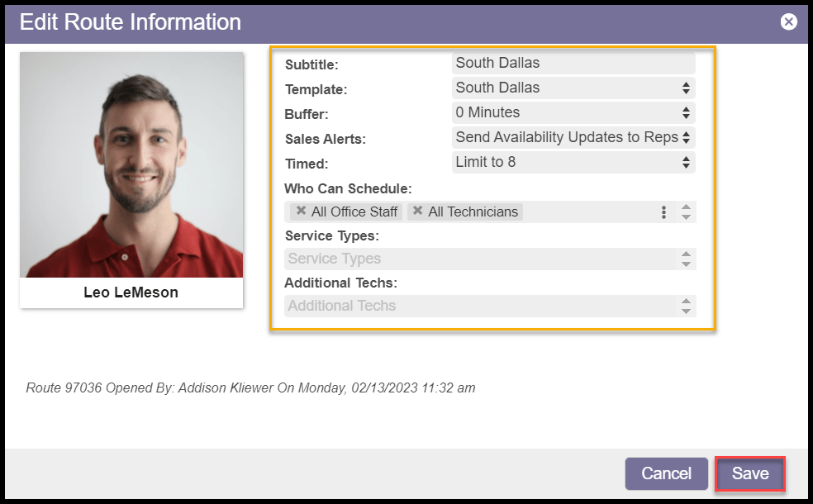This screenshot has height=504, width=813.
Task: Click the Service Types input field
Action: pos(479,259)
